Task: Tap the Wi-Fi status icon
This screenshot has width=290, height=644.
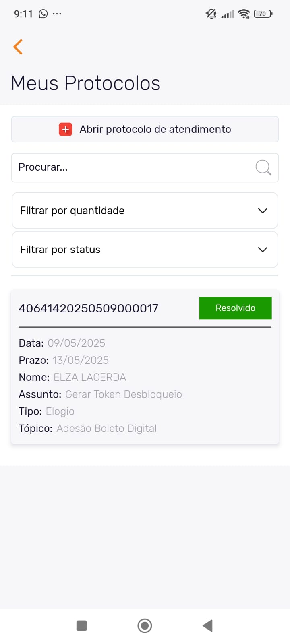Action: (244, 14)
